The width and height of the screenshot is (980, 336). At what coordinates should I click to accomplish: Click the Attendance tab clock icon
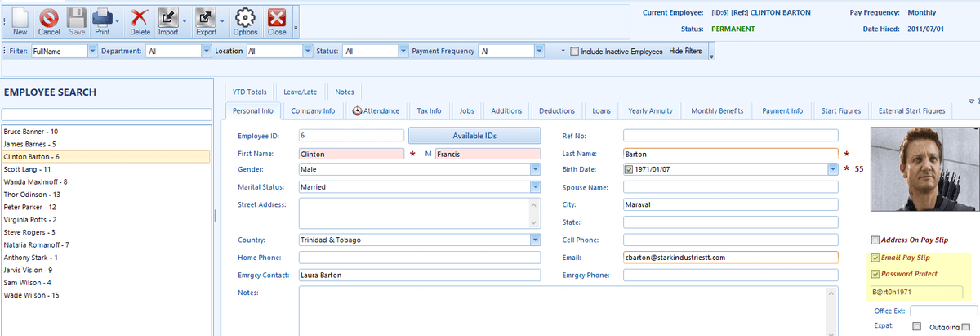click(x=358, y=110)
